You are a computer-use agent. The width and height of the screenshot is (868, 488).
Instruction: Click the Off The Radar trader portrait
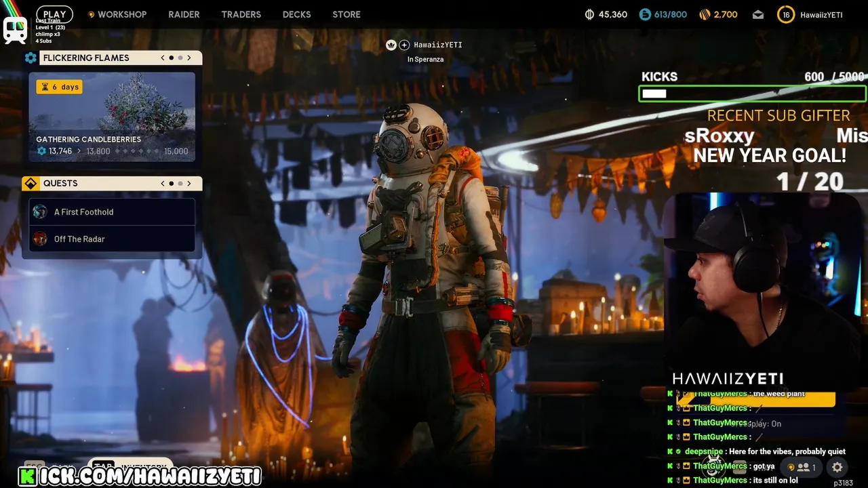40,239
